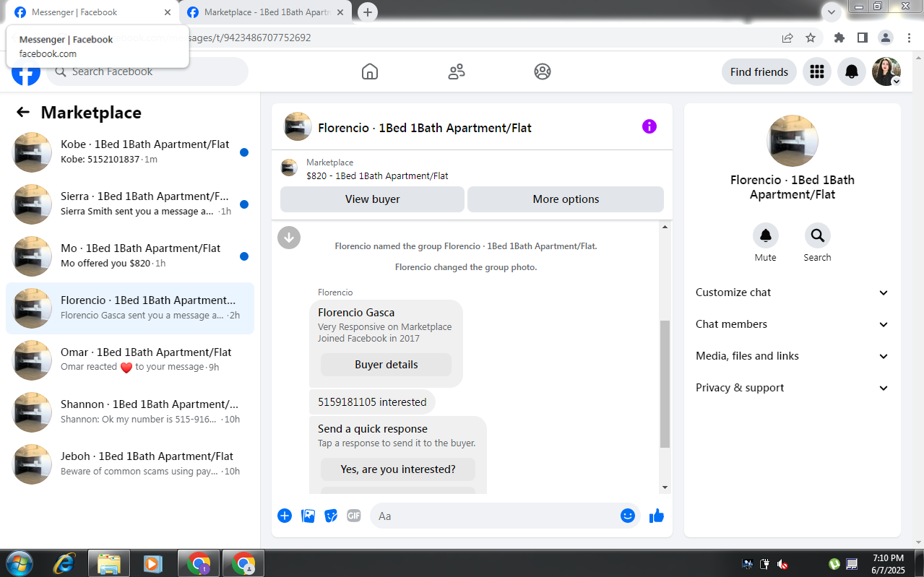
Task: Open more actions plus icon in composer
Action: click(x=285, y=516)
